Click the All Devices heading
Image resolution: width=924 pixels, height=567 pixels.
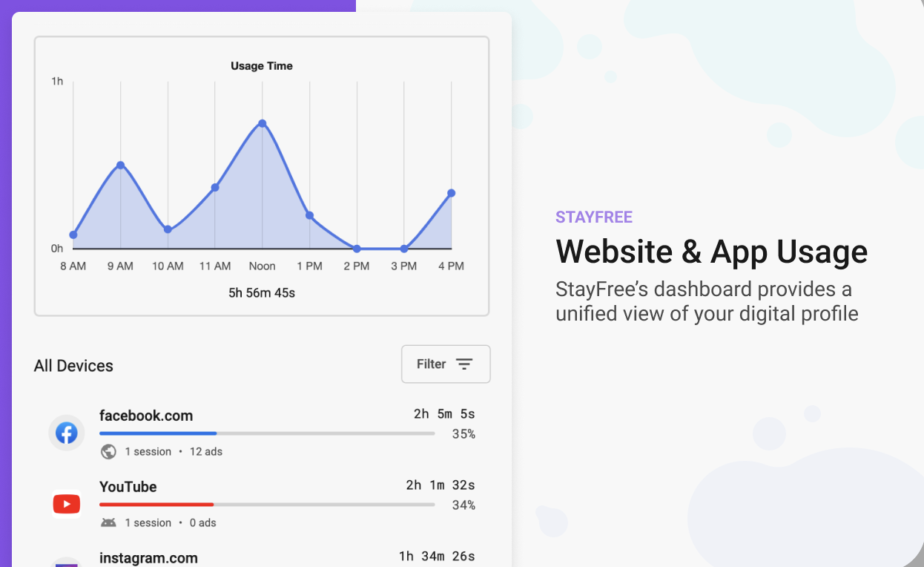73,366
